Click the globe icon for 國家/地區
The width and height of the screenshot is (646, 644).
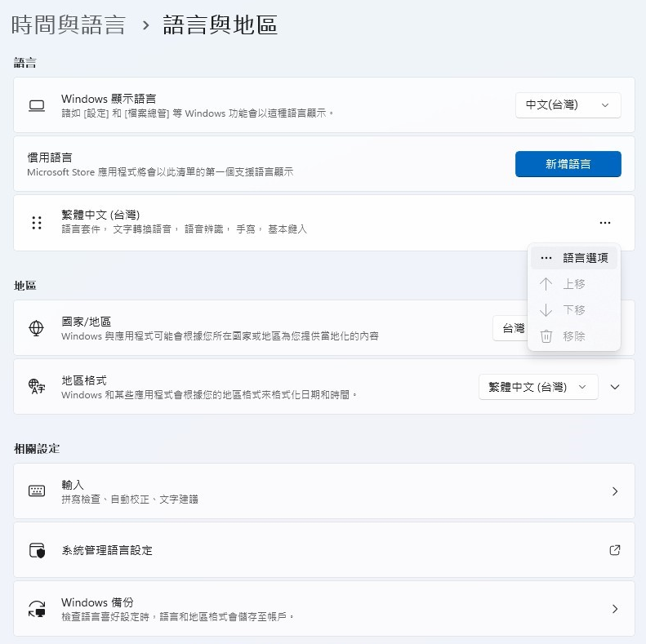(x=36, y=328)
